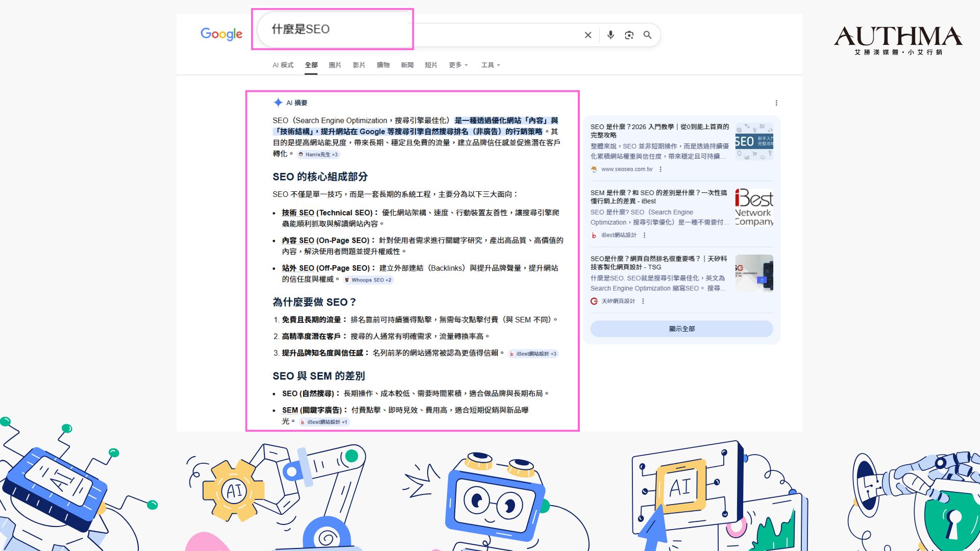Click the 顯示全部 button
This screenshot has height=551, width=980.
coord(681,329)
